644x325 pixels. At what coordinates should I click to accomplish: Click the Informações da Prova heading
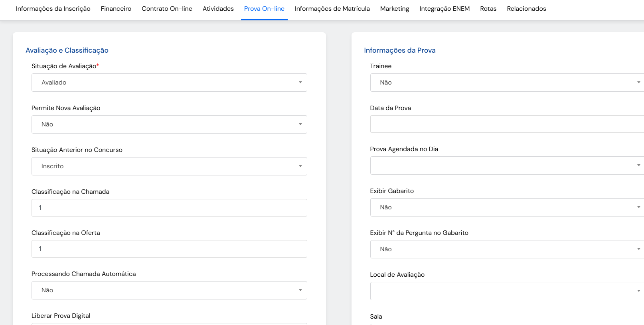(x=400, y=50)
